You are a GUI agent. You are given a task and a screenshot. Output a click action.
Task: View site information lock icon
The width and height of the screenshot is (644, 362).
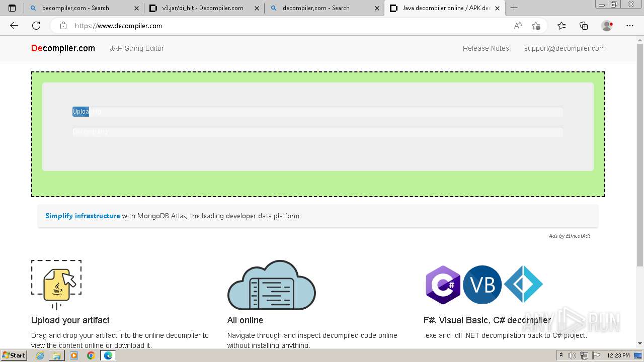63,26
